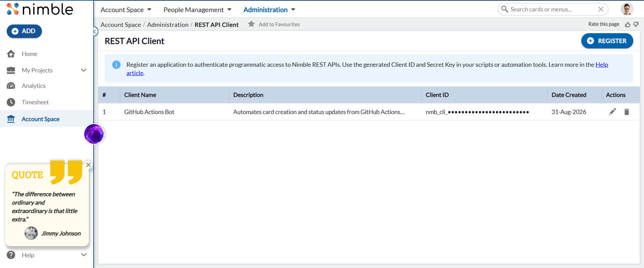Select GitHub Actions Bot client name
The height and width of the screenshot is (268, 644).
(149, 112)
